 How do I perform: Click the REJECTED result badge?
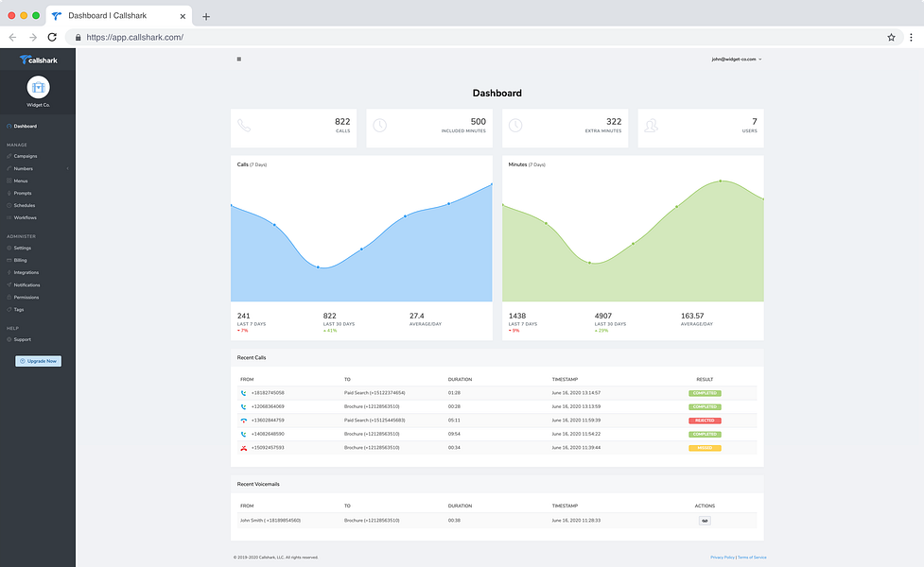pos(705,421)
